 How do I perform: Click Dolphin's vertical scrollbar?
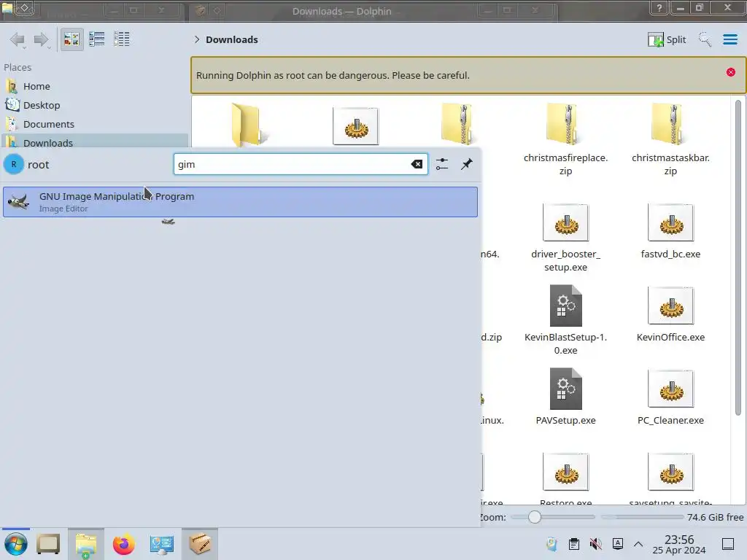tap(738, 257)
